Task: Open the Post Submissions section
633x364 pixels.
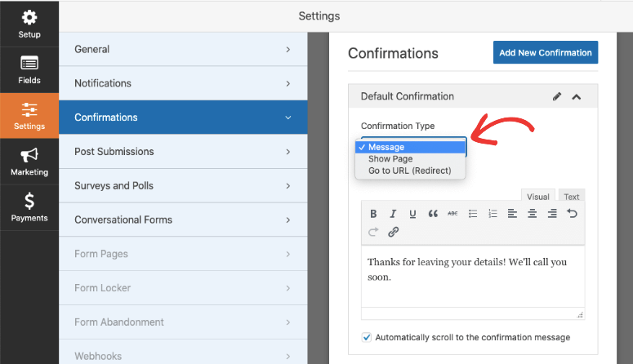Action: tap(183, 151)
